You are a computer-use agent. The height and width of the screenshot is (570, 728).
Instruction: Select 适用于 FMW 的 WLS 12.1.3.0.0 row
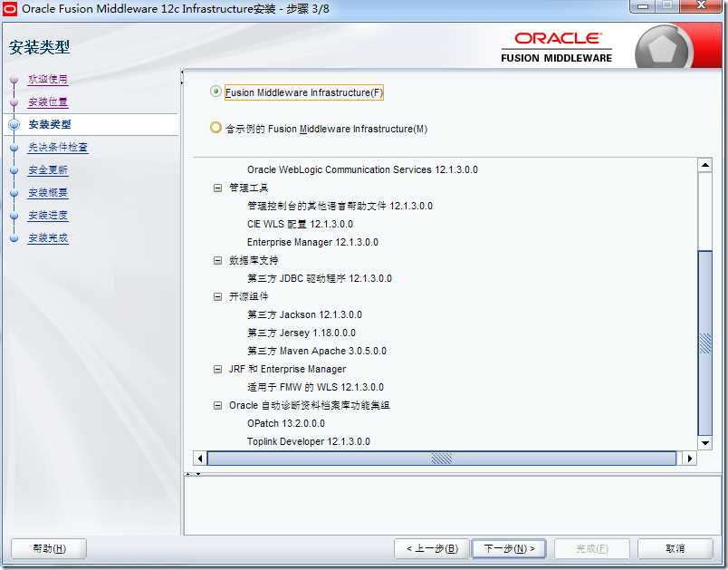[315, 387]
